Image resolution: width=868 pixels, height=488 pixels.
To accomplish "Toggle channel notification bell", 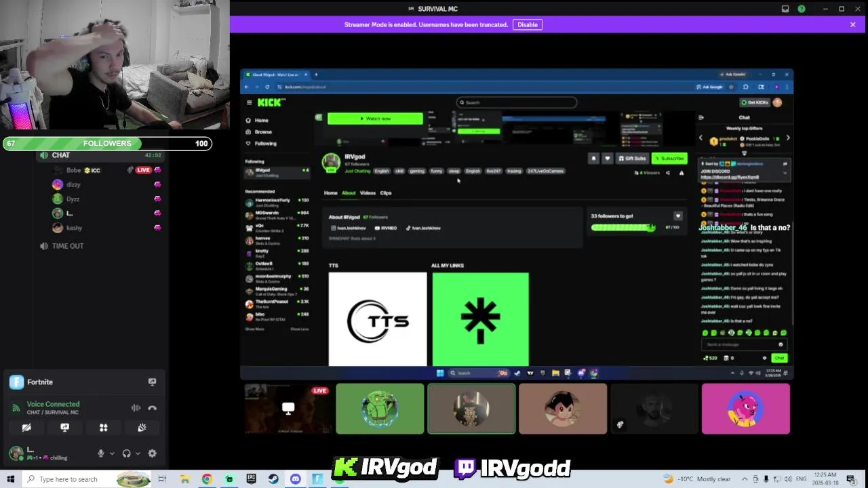I will coord(593,159).
